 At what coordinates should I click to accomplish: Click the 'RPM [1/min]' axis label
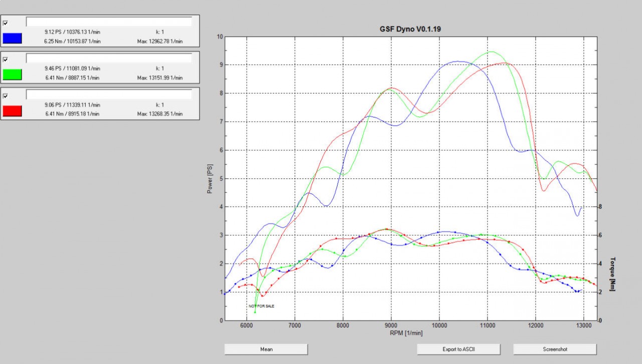(x=406, y=332)
